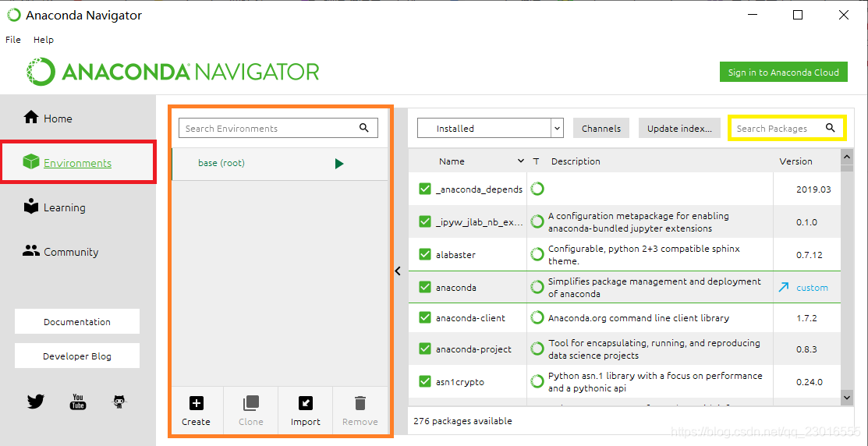This screenshot has height=446, width=868.
Task: Click the type icon in alabaster row
Action: click(x=537, y=254)
